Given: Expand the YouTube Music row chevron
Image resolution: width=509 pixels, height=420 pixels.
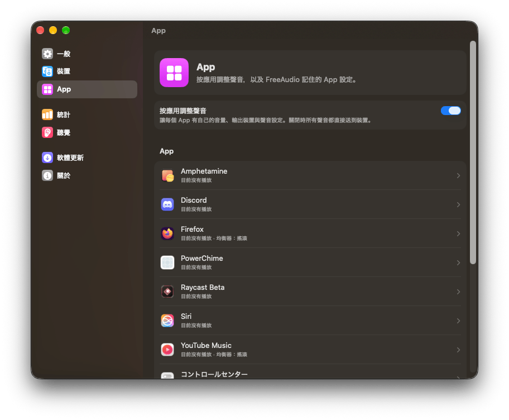Looking at the screenshot, I should pyautogui.click(x=458, y=350).
